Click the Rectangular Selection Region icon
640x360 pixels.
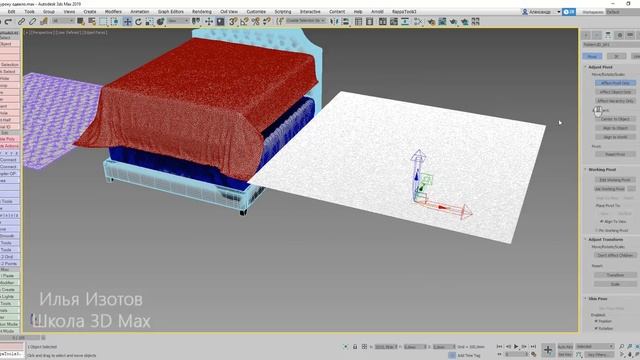pos(104,21)
